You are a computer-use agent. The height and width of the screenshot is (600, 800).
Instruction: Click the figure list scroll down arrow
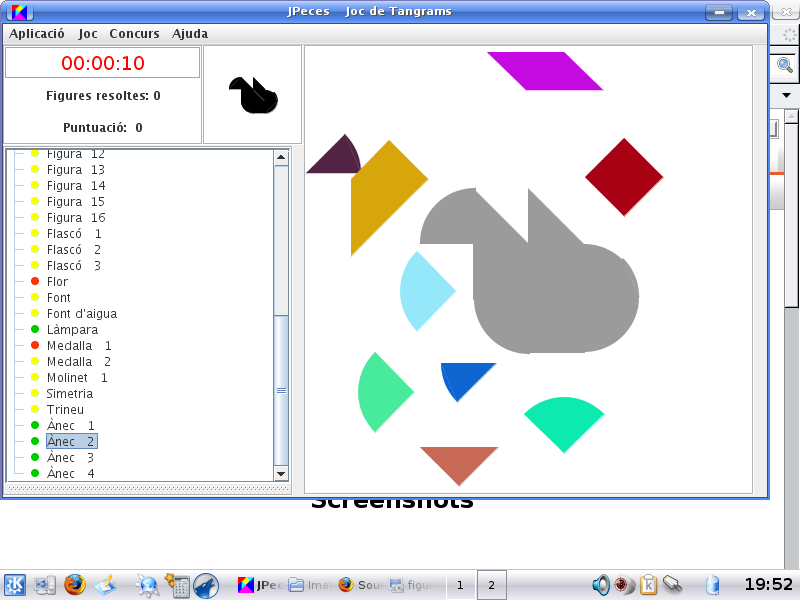click(x=281, y=474)
